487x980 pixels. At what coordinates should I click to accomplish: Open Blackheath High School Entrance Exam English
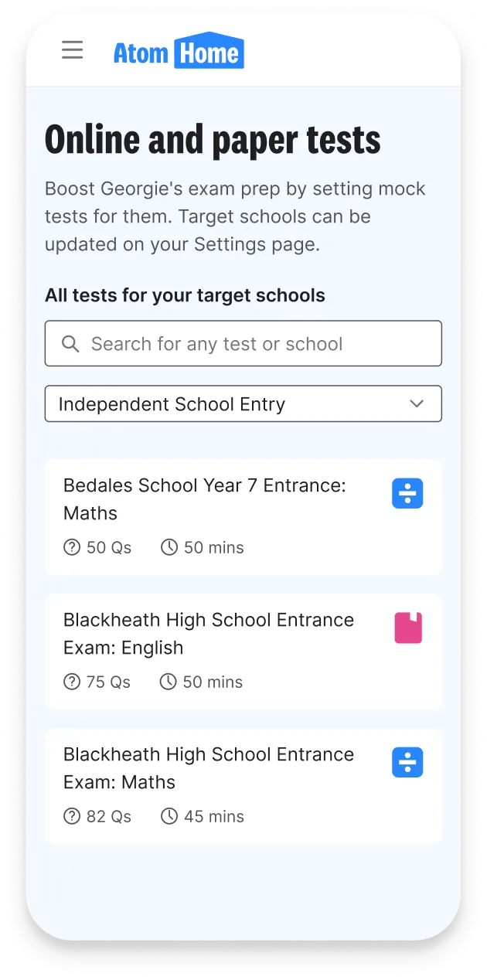[x=243, y=652]
